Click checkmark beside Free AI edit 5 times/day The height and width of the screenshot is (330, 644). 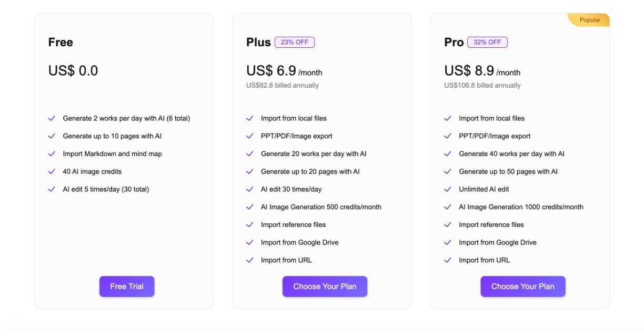[52, 189]
